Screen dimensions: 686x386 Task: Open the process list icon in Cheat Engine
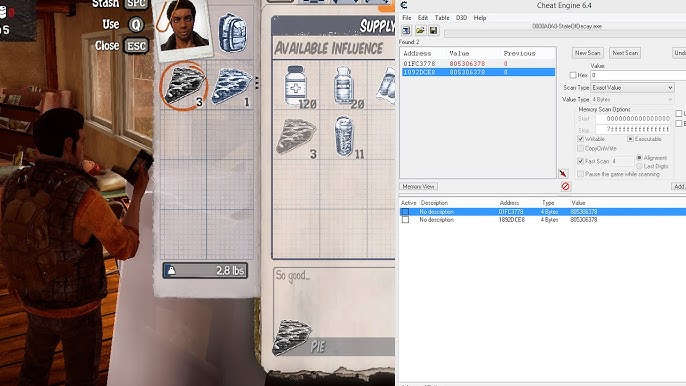406,30
